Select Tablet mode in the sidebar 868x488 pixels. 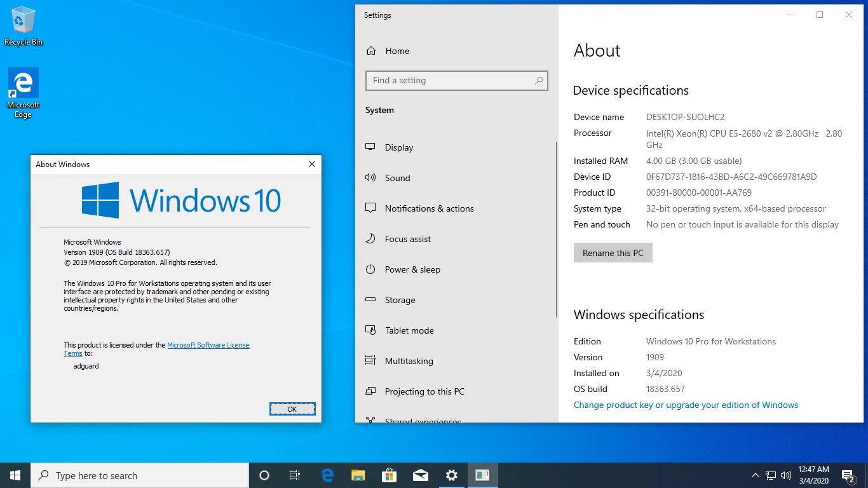[x=410, y=330]
